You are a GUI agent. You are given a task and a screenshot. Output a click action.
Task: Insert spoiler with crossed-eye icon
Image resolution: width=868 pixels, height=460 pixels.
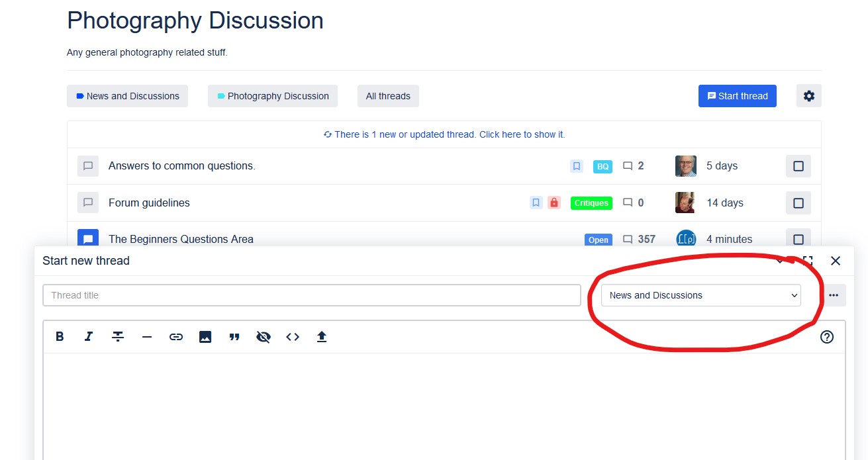[x=264, y=337]
